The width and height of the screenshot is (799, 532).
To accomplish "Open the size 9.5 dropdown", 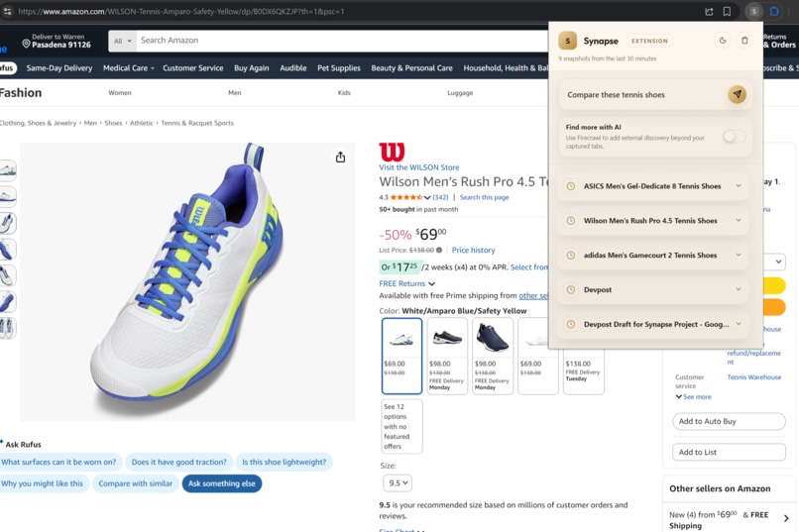I will pos(398,483).
